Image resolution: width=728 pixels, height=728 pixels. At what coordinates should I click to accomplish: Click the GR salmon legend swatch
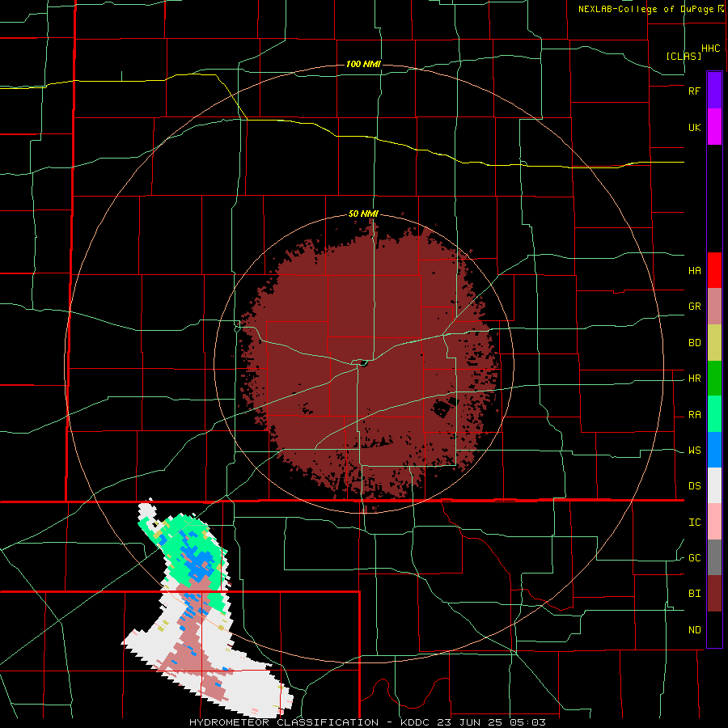[x=714, y=307]
